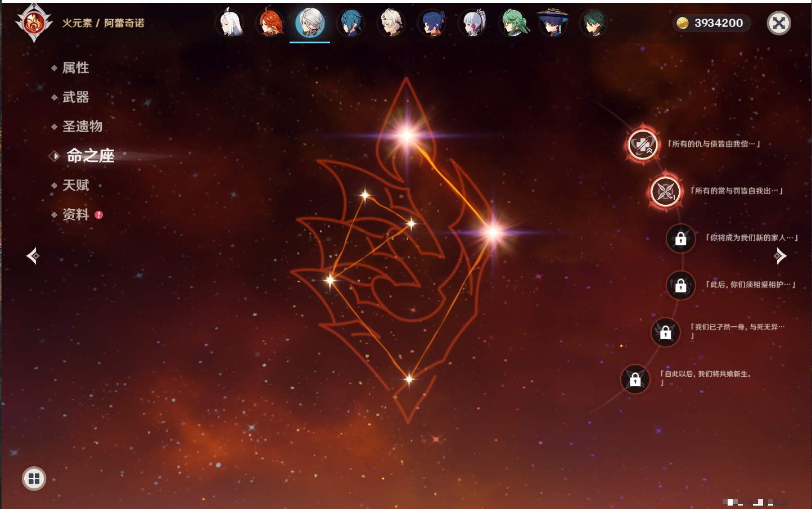812x509 pixels.
Task: Select the red-haired character portrait
Action: tap(270, 23)
